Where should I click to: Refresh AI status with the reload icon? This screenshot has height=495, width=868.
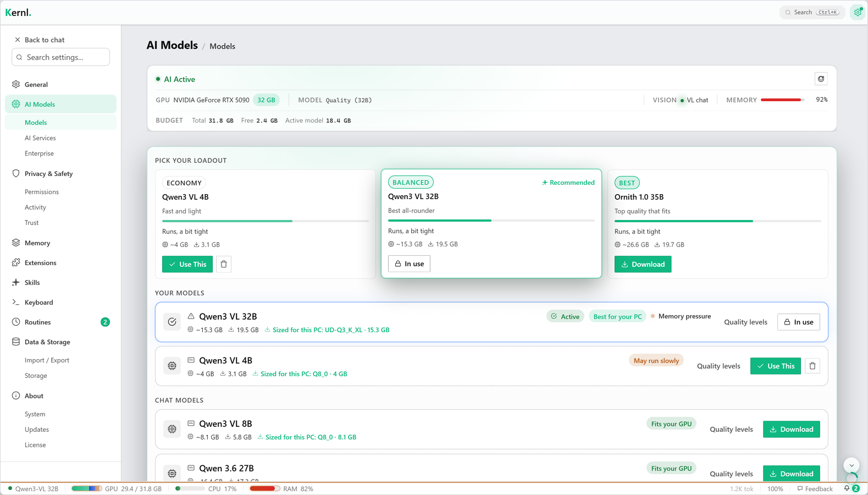(821, 79)
